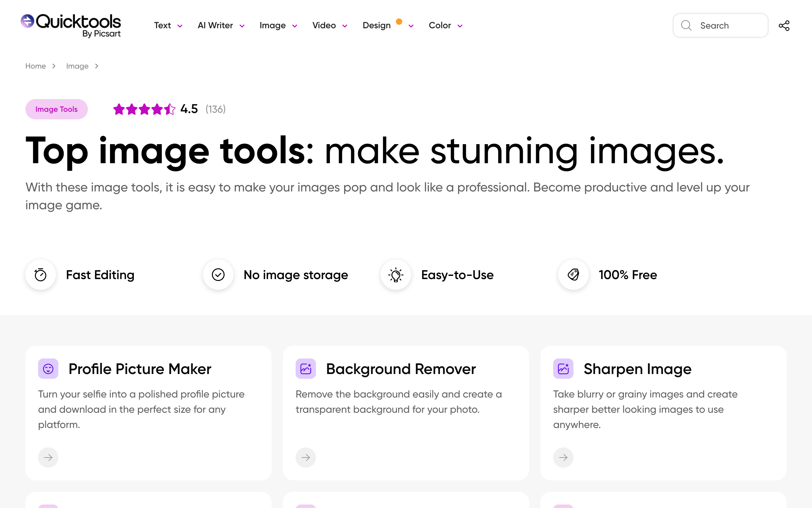Click the 4.5 rating value
Viewport: 812px width, 508px height.
[x=189, y=109]
